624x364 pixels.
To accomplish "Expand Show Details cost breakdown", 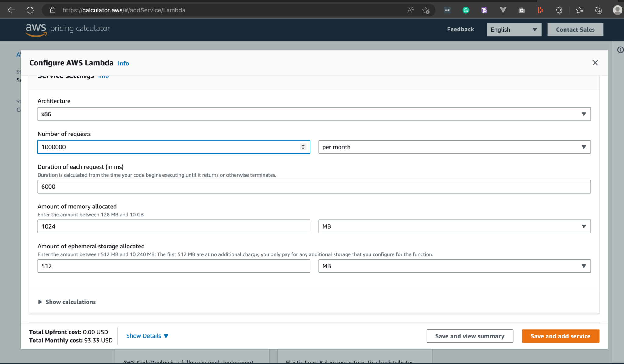I will pyautogui.click(x=147, y=336).
